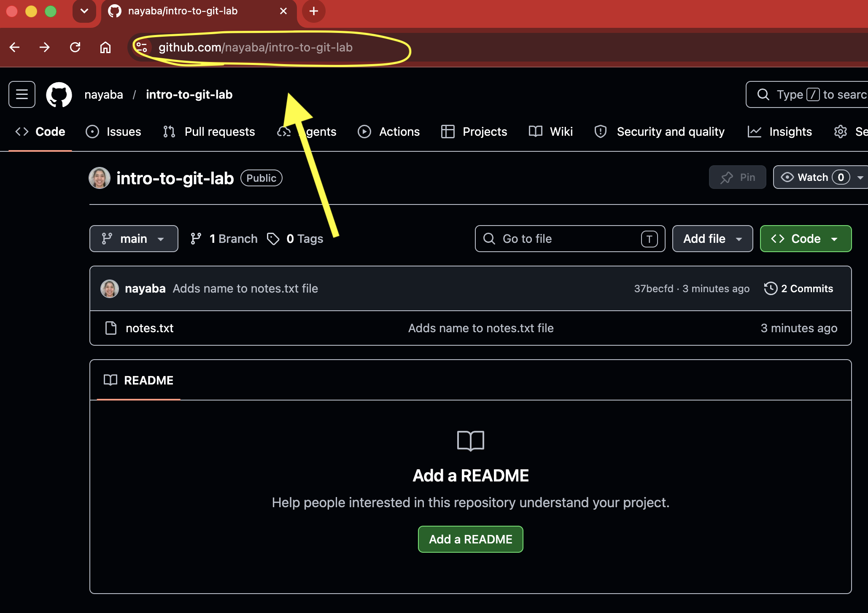Click the GitHub Octocat logo
Viewport: 868px width, 613px height.
pos(59,94)
